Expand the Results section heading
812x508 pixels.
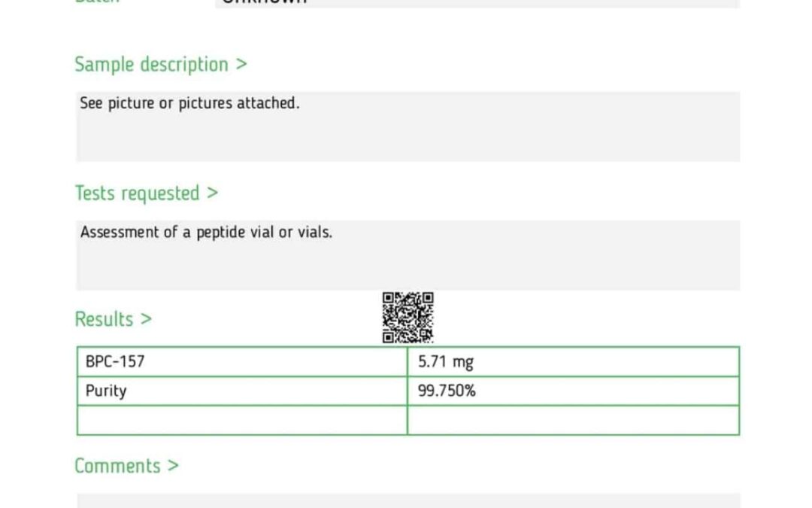[114, 319]
